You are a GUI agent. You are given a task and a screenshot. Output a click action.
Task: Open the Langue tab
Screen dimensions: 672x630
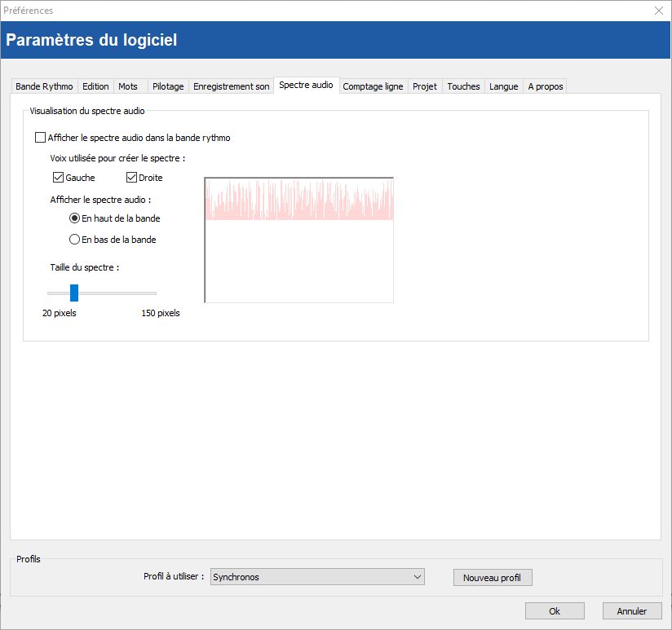click(503, 86)
